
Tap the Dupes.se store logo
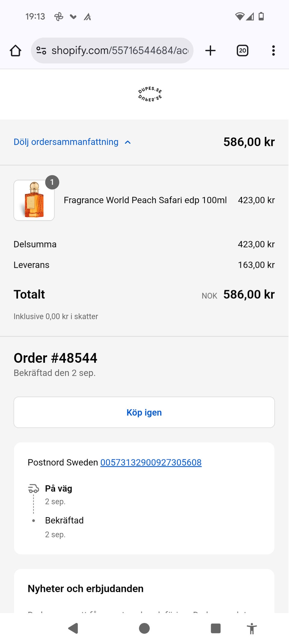(x=150, y=94)
